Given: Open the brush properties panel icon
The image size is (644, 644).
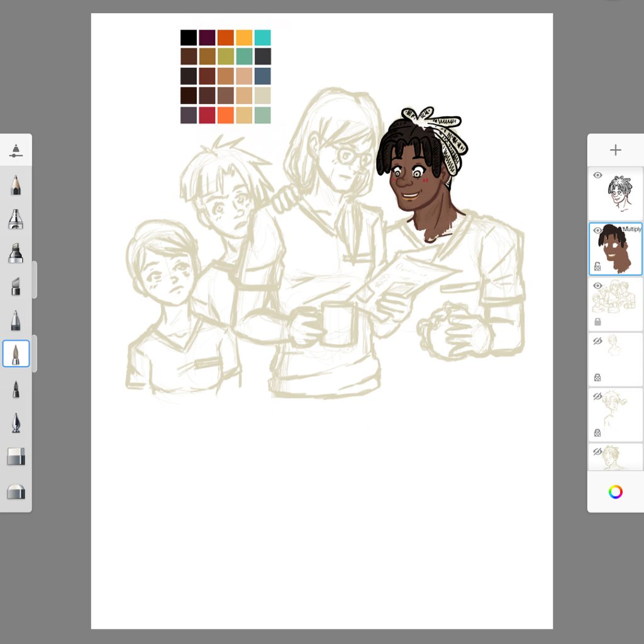Looking at the screenshot, I should 16,151.
